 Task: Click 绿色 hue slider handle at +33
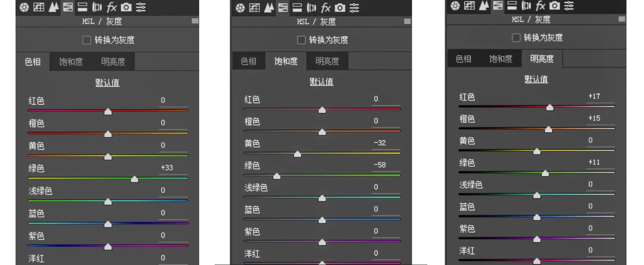(x=134, y=179)
